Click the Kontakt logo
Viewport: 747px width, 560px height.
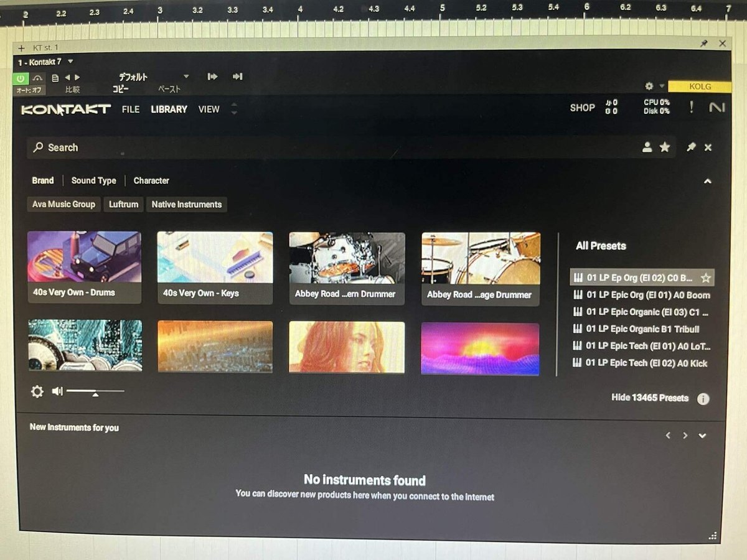coord(65,109)
